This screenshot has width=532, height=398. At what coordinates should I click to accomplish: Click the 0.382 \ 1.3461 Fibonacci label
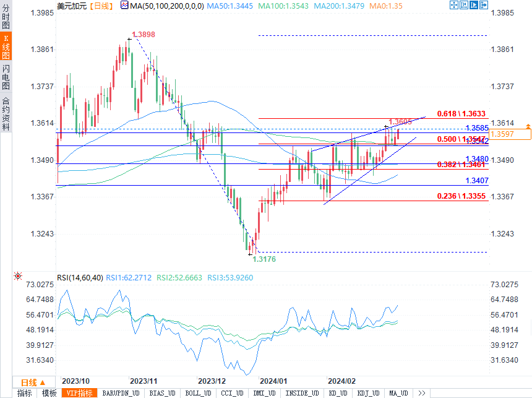(461, 165)
